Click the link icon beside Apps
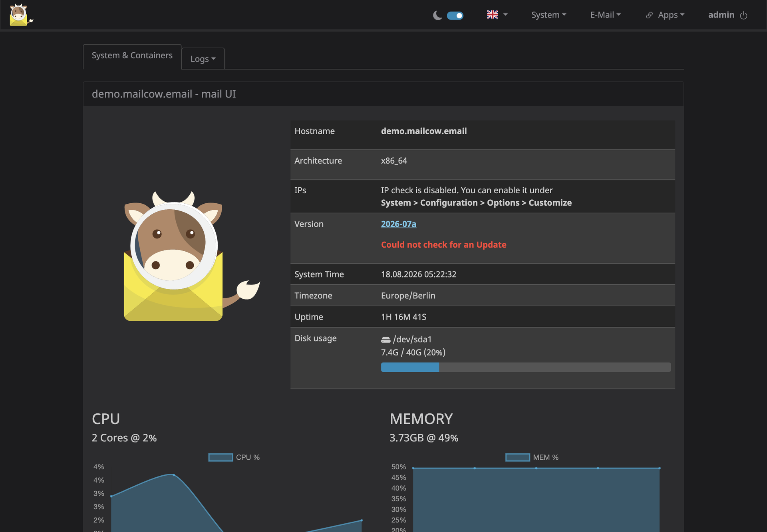The image size is (767, 532). click(x=650, y=15)
